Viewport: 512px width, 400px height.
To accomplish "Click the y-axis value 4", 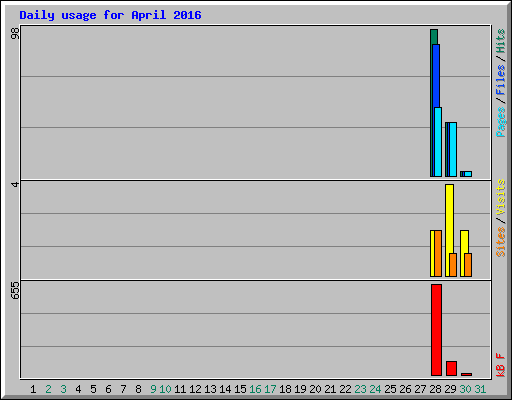I will 15,184.
